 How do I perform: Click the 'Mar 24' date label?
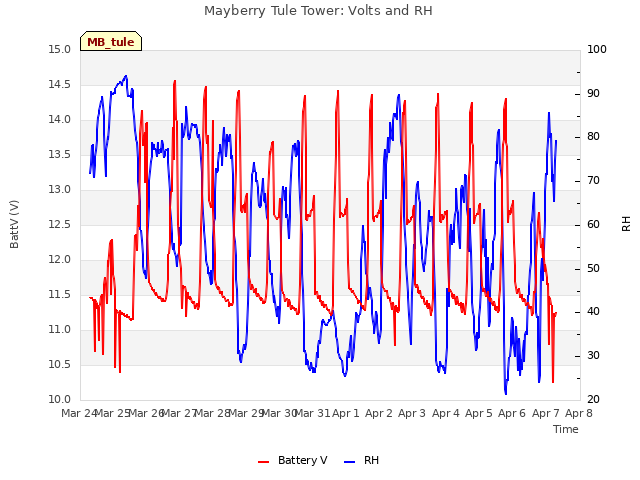(x=80, y=413)
